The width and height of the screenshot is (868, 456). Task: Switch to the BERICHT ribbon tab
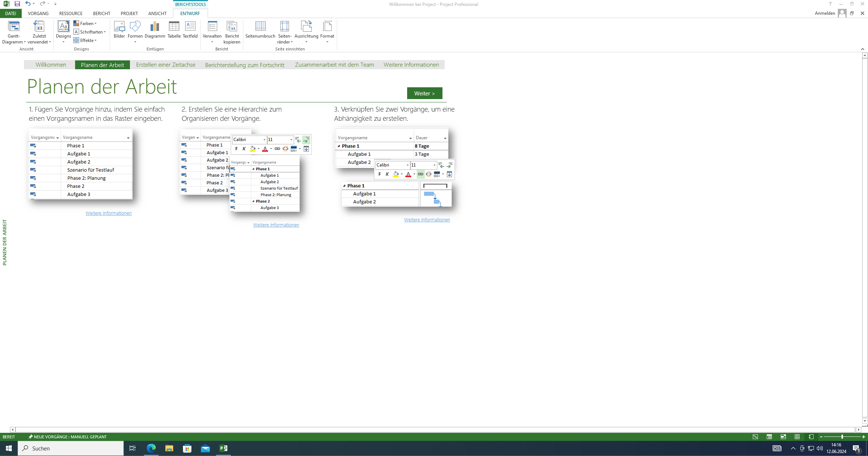(x=102, y=14)
